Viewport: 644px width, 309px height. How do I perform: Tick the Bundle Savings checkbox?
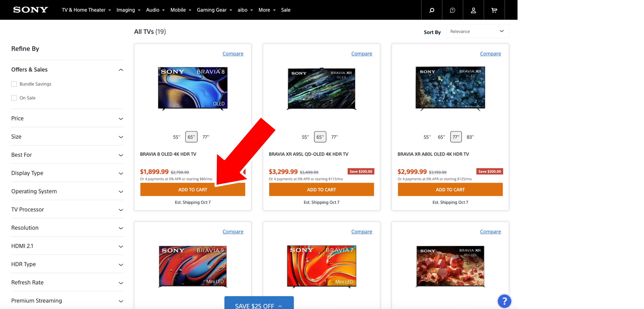[x=14, y=84]
